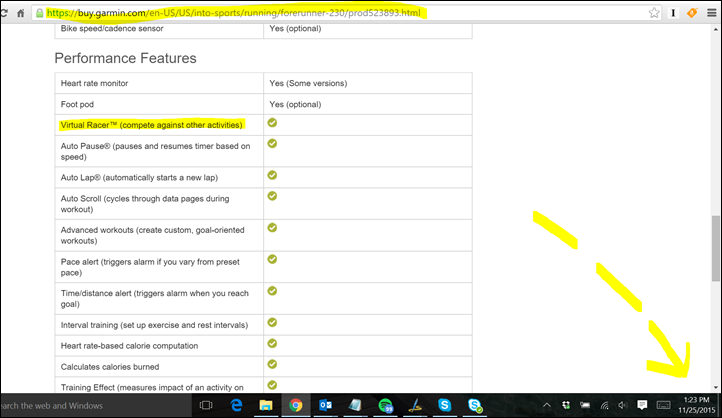This screenshot has height=418, width=722.
Task: Click the checkmark beside Time/distance alert
Action: click(272, 291)
